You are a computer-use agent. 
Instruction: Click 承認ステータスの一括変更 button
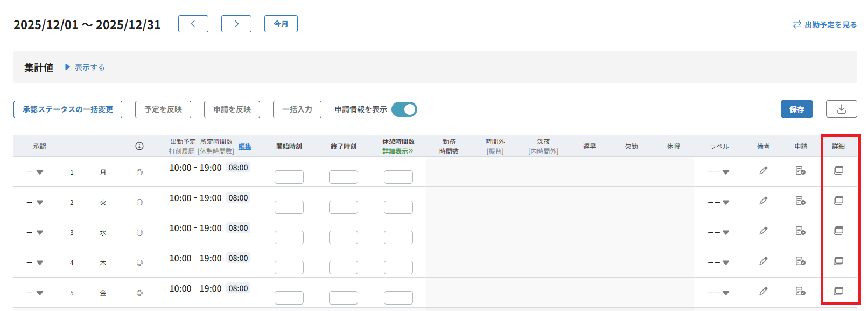click(68, 109)
